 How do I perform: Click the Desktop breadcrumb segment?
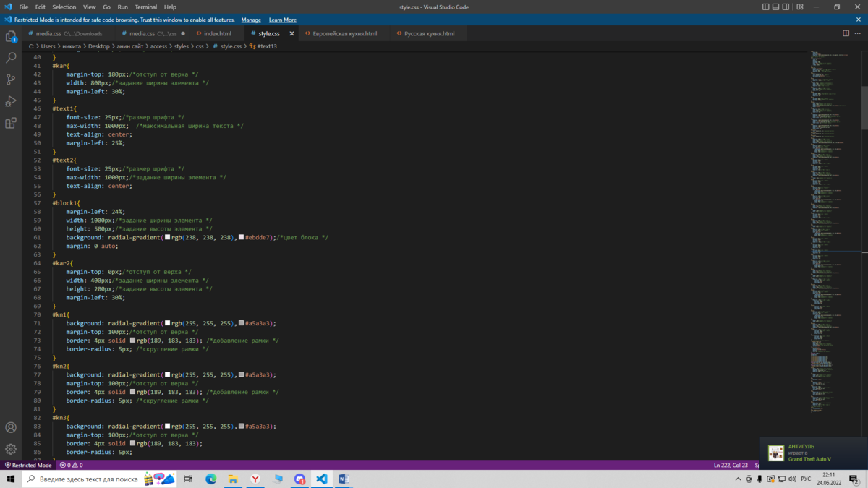pos(99,46)
